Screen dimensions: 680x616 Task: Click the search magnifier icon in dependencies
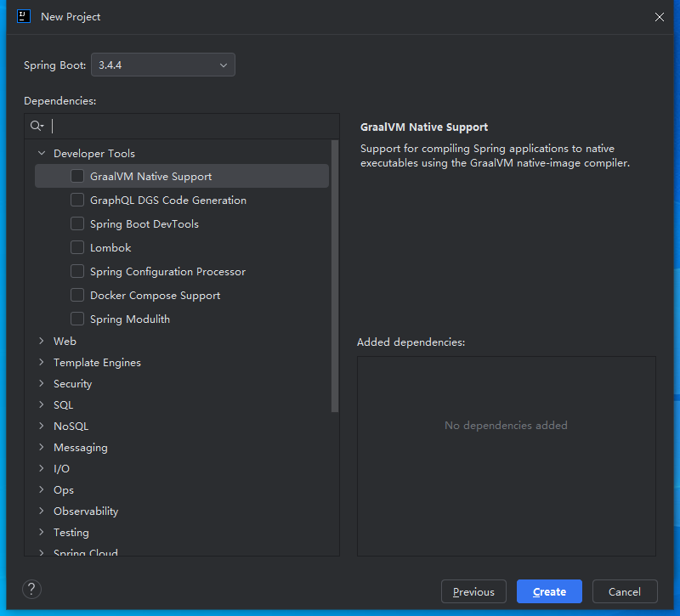pyautogui.click(x=37, y=126)
